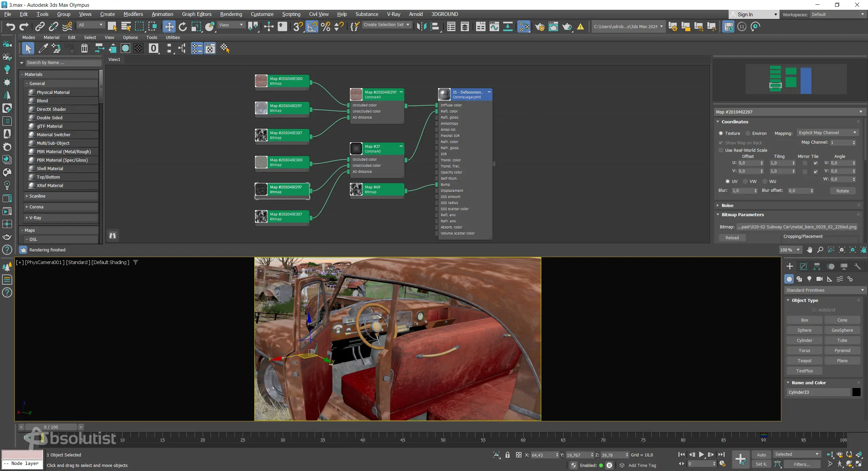Create a Teapot primitive button
This screenshot has height=471, width=868.
click(x=804, y=361)
